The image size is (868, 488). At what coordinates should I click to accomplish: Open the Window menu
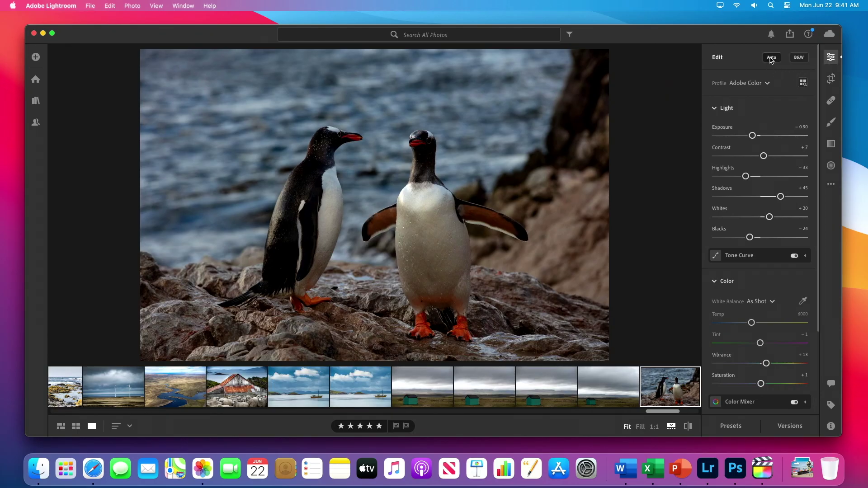pos(183,5)
